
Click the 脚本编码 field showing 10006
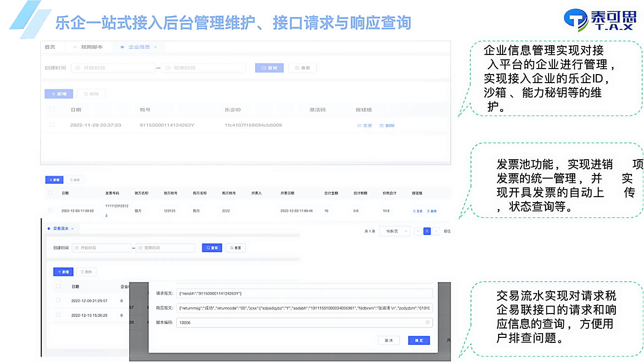pyautogui.click(x=305, y=322)
